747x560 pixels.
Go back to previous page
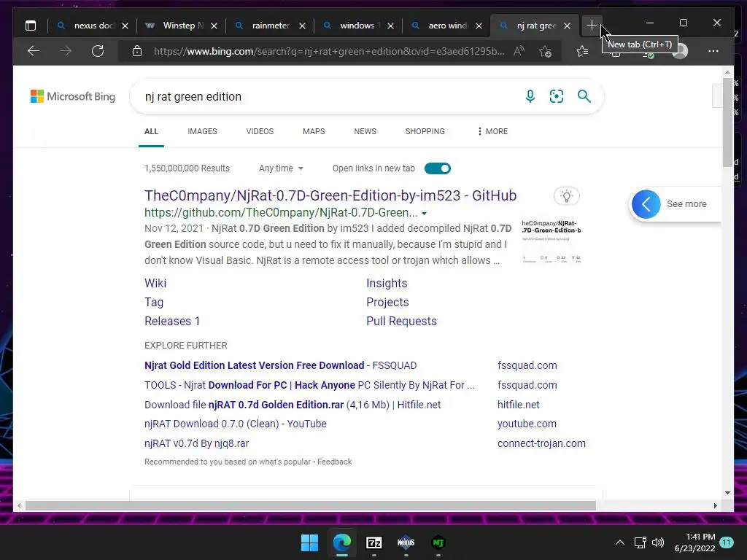[x=34, y=51]
